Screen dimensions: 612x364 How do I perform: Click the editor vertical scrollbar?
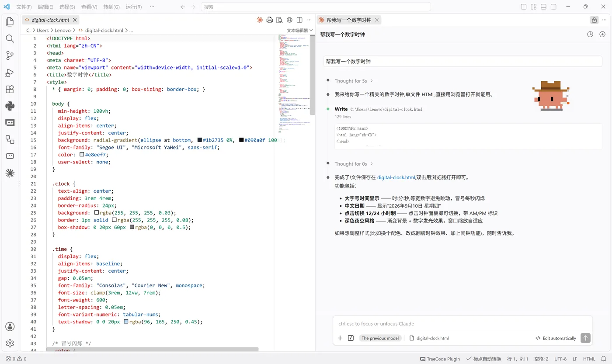[x=313, y=74]
